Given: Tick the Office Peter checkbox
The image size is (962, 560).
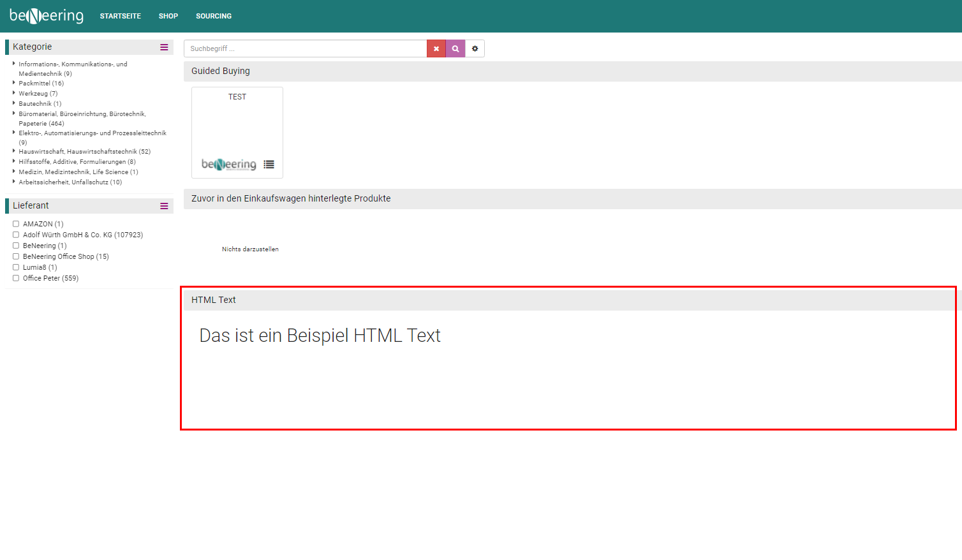Looking at the screenshot, I should (16, 278).
